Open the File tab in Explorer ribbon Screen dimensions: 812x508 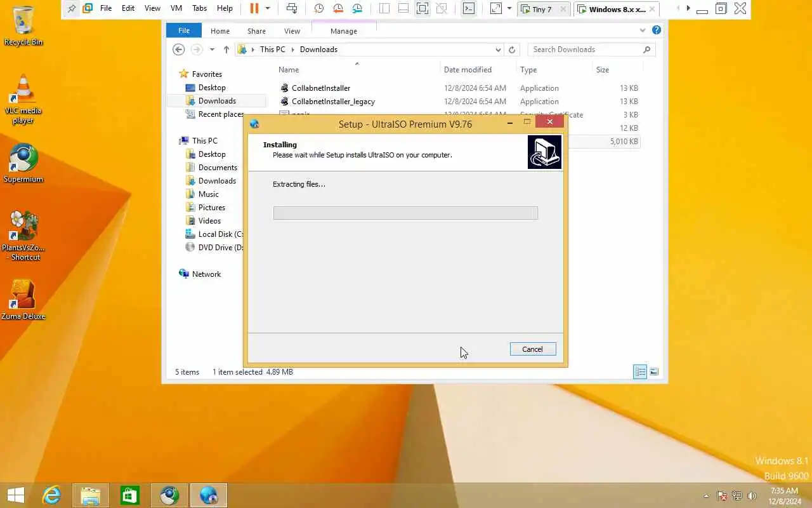coord(184,30)
